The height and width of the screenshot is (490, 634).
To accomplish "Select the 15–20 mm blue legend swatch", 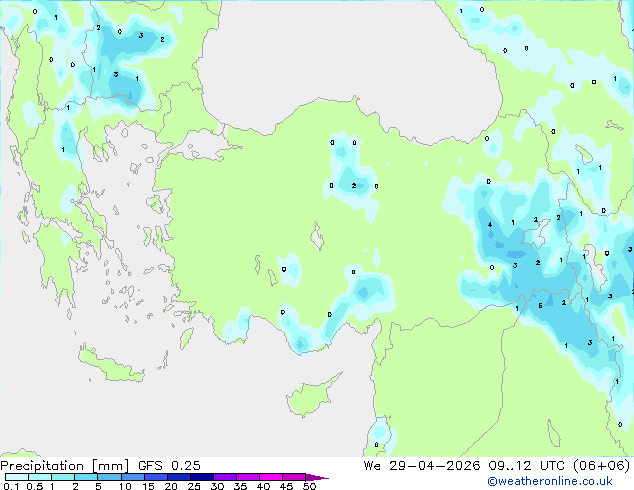I will [x=155, y=477].
